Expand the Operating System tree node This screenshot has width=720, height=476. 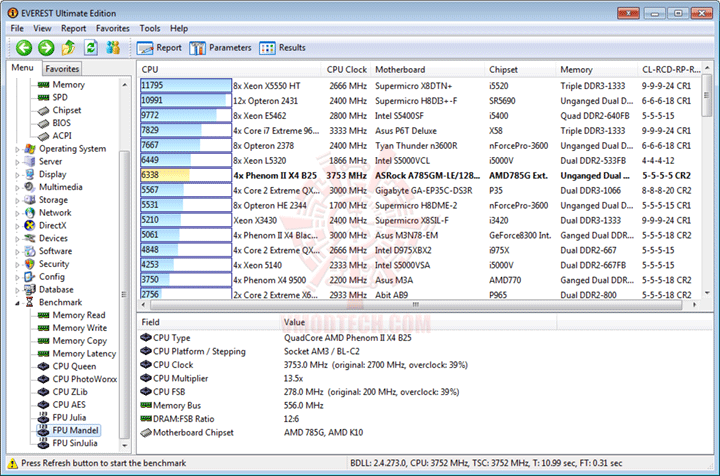click(17, 150)
